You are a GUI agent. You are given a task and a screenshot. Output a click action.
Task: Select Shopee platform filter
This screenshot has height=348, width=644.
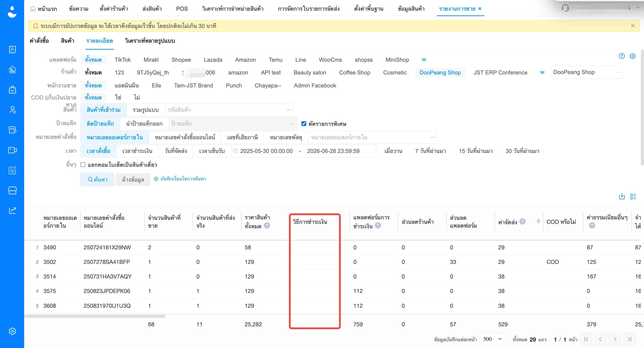[x=181, y=60]
